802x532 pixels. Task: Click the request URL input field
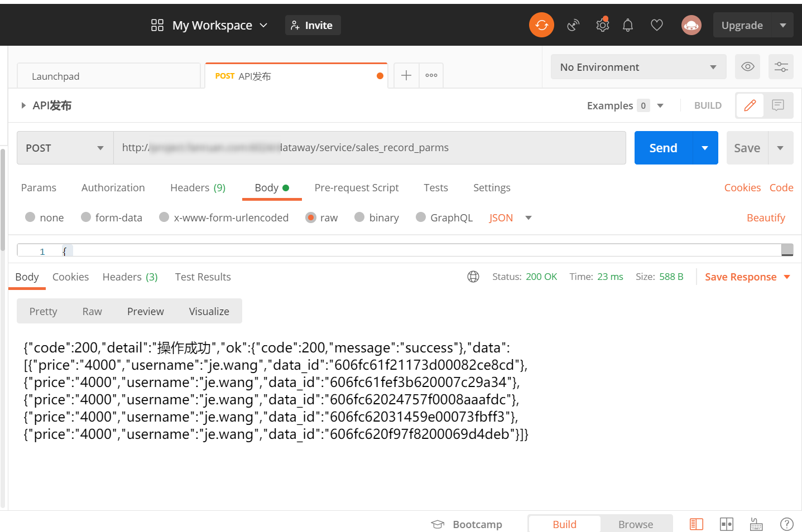(368, 148)
